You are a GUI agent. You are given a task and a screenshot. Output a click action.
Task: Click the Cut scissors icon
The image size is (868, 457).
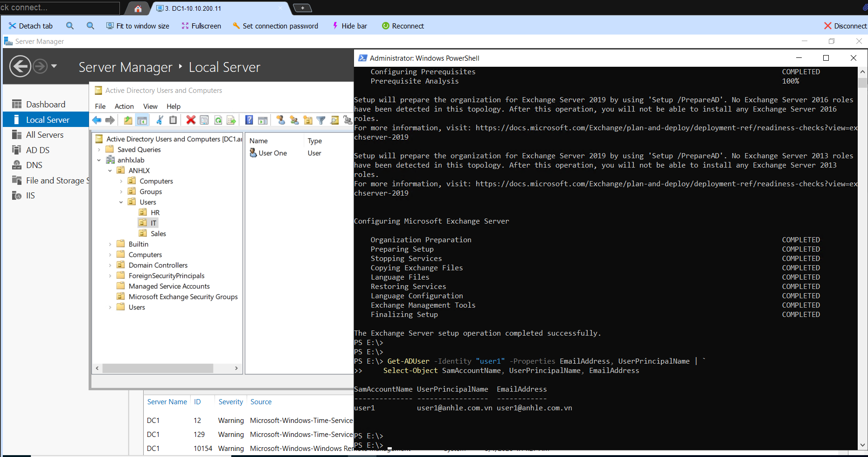point(160,120)
